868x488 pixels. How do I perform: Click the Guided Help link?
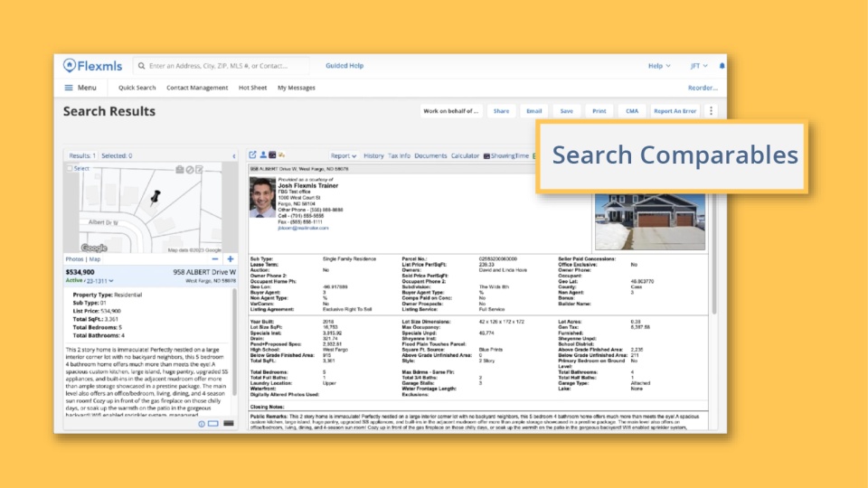(x=344, y=66)
